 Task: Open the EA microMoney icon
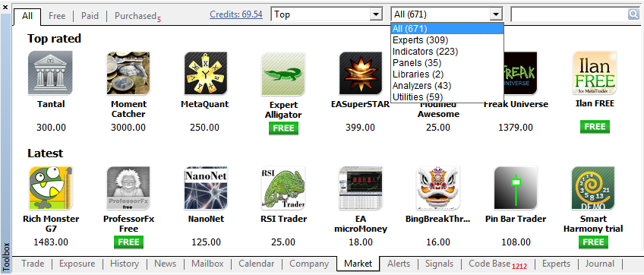coord(361,188)
